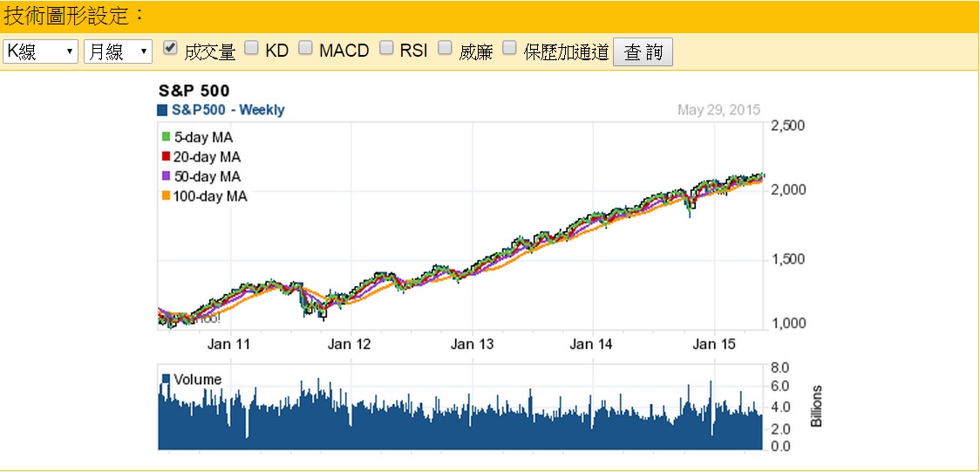
Task: Select the S&P 500 chart title
Action: click(194, 91)
